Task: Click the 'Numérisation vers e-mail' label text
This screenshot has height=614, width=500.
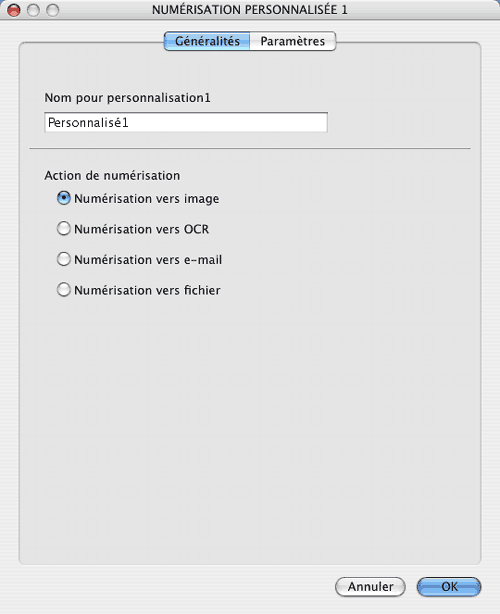Action: [x=148, y=260]
